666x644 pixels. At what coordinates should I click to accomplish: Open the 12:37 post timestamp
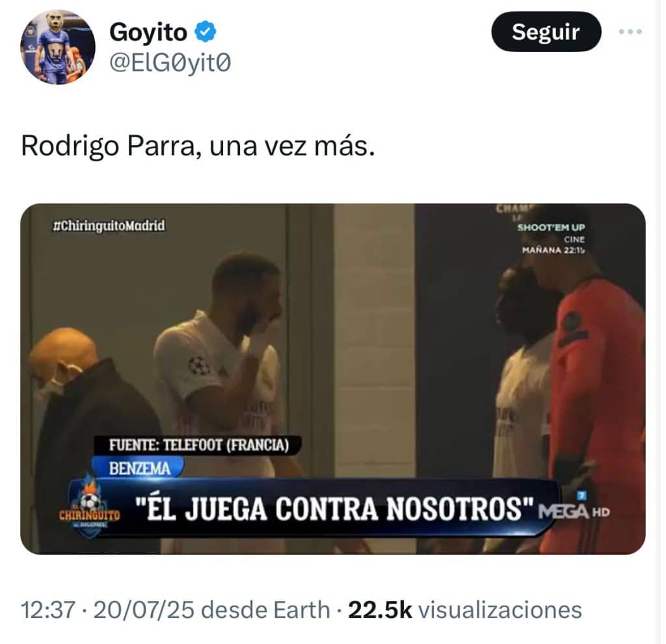(x=48, y=610)
